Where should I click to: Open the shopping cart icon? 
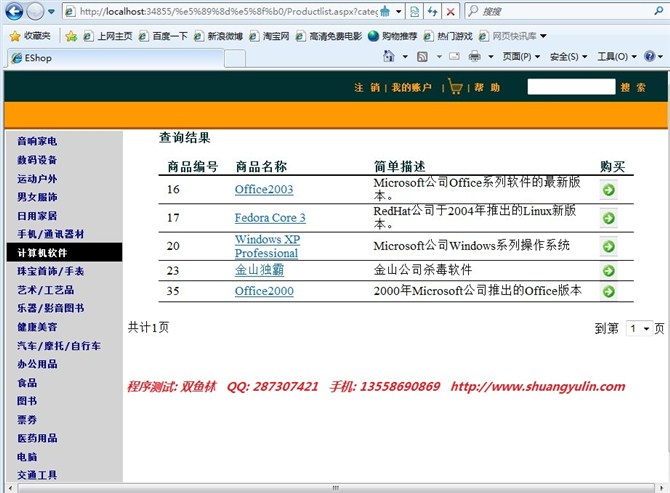(456, 87)
